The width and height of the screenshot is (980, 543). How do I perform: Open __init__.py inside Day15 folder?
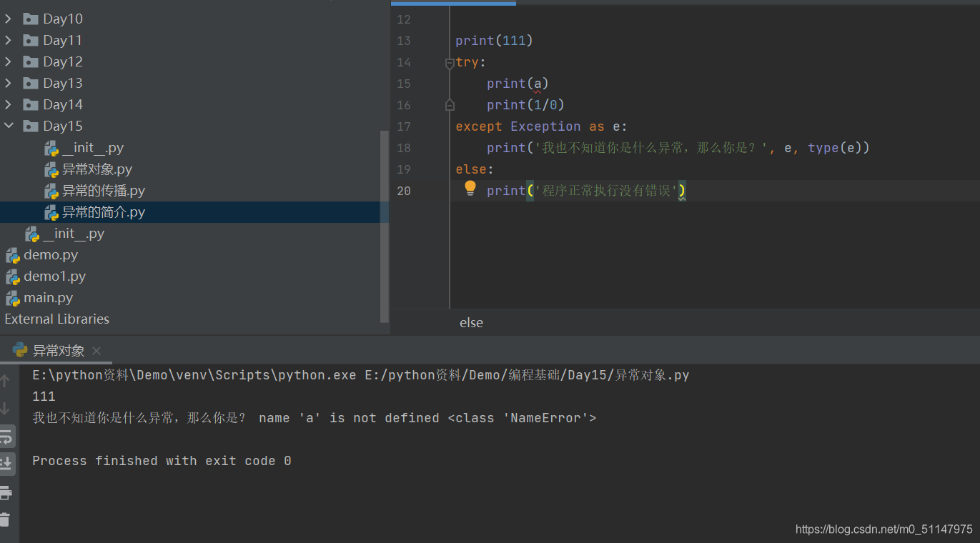[93, 148]
